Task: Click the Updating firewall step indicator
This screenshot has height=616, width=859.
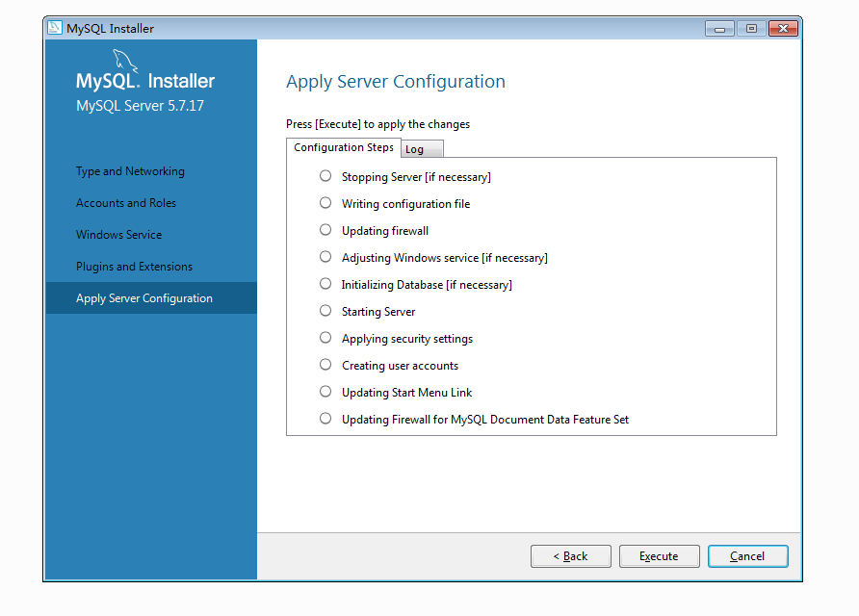Action: coord(325,229)
